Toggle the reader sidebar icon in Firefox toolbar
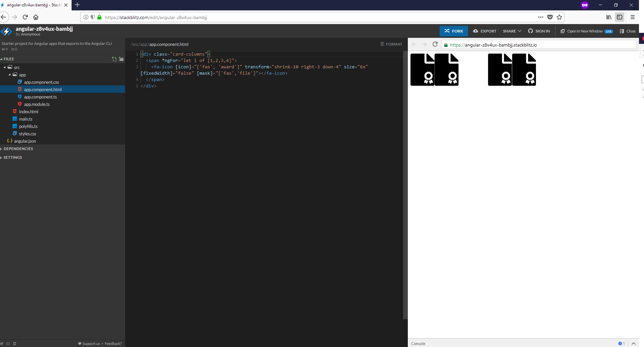Screen dimensions: 644x347 [620, 17]
